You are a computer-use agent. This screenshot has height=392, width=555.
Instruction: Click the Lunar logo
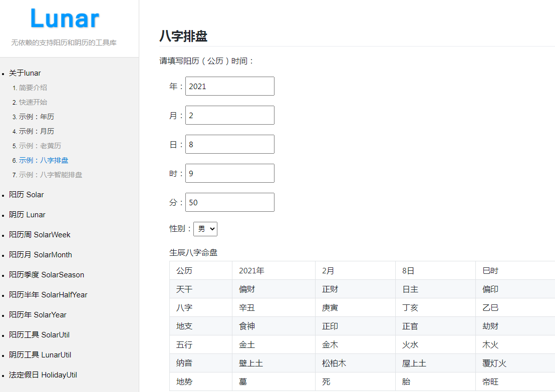65,18
